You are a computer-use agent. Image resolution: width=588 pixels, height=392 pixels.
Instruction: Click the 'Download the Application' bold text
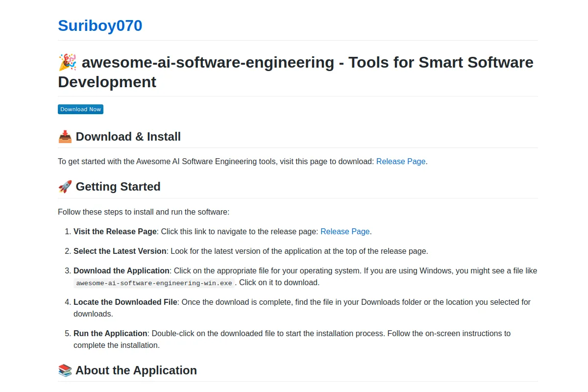point(122,270)
